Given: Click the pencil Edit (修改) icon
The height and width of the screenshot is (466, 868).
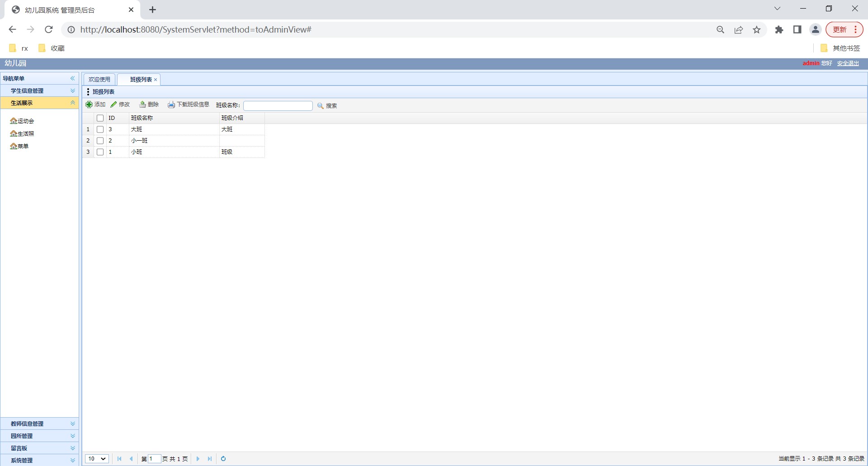Looking at the screenshot, I should point(114,105).
